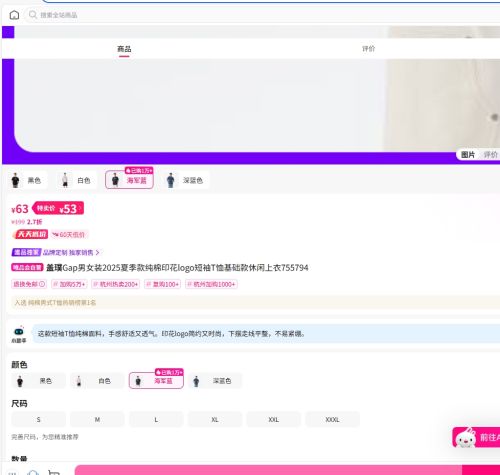The image size is (500, 475).
Task: Select size XXL
Action: tap(274, 420)
